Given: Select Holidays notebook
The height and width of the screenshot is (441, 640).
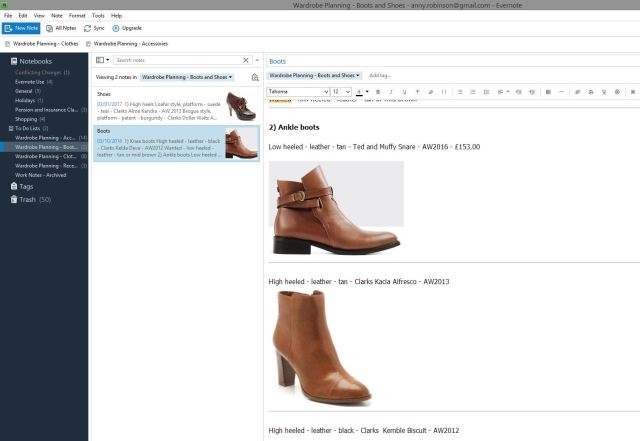Looking at the screenshot, I should coord(29,100).
